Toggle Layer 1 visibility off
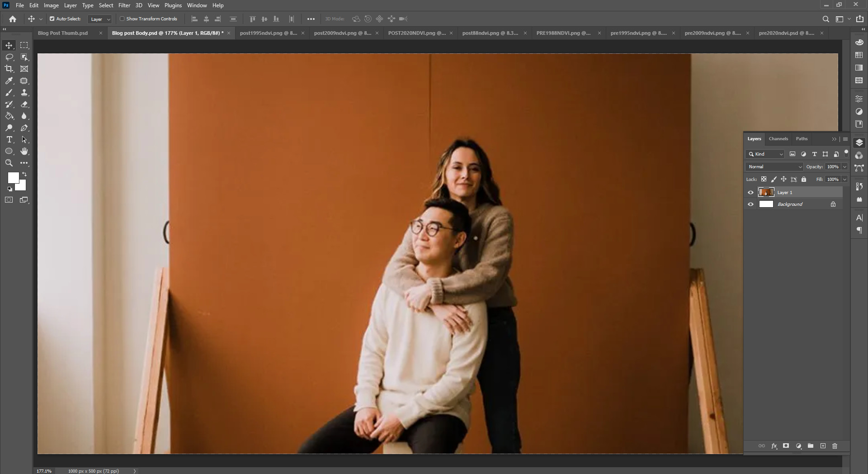This screenshot has height=474, width=868. pos(750,192)
